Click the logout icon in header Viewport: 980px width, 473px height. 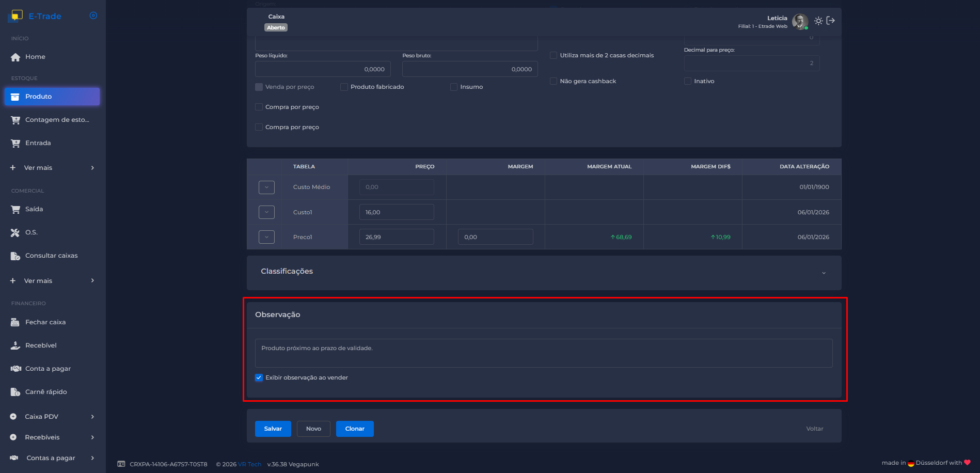click(831, 21)
